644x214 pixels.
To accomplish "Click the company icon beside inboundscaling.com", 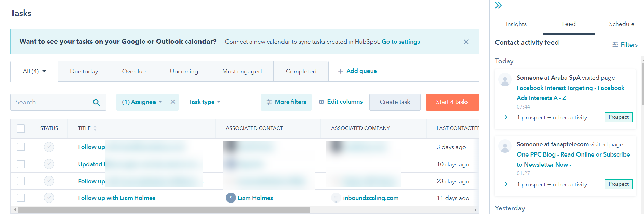I will point(336,198).
